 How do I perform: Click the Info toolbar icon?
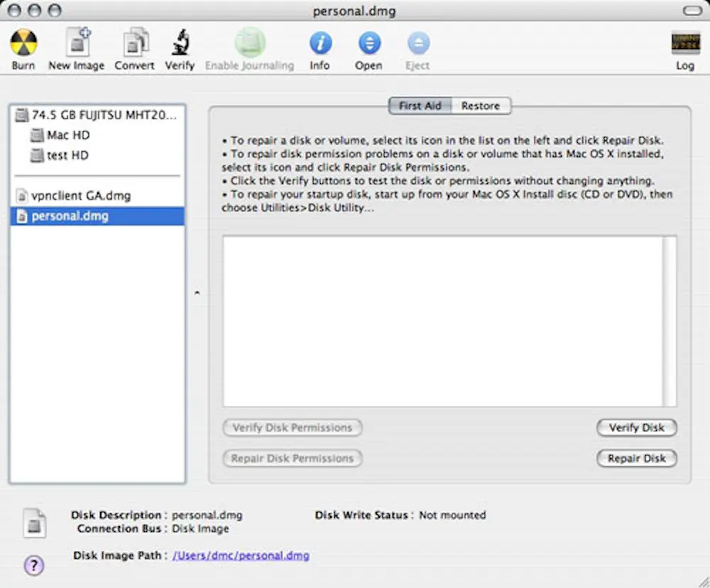(x=319, y=44)
